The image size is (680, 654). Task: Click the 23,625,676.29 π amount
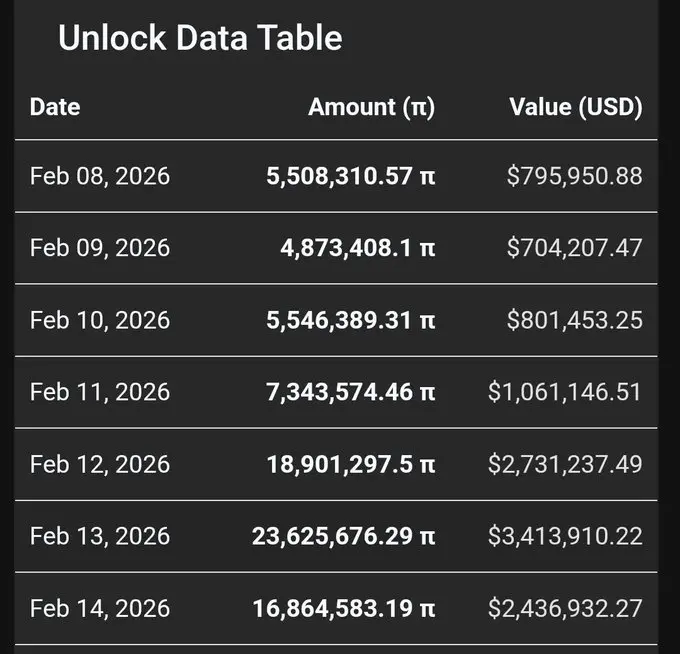coord(343,536)
